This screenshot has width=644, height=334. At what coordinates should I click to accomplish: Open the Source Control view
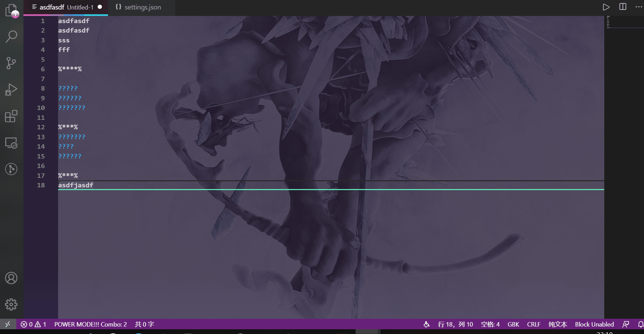(x=11, y=63)
